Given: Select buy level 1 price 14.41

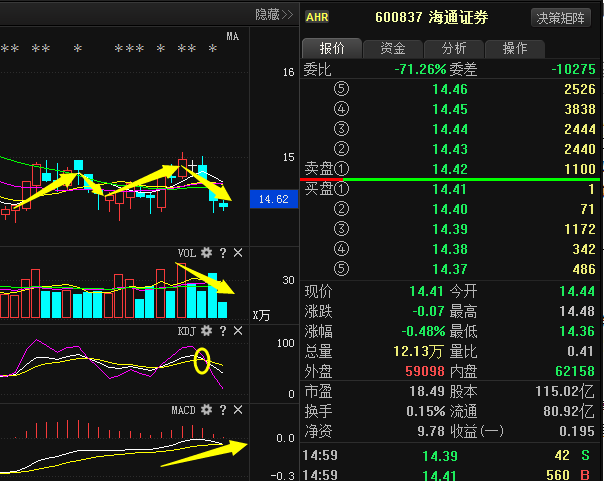Looking at the screenshot, I should 449,189.
